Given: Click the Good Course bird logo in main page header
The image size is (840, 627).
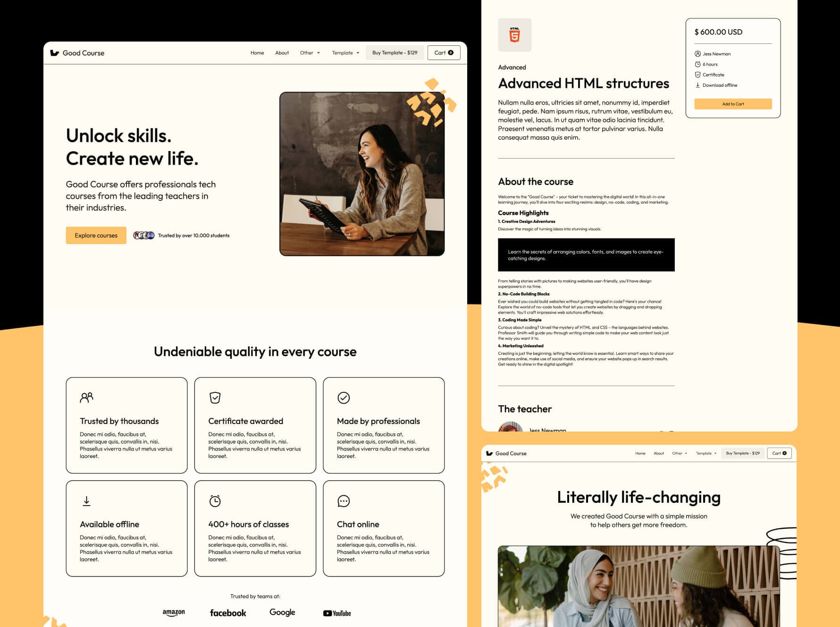Looking at the screenshot, I should tap(54, 53).
